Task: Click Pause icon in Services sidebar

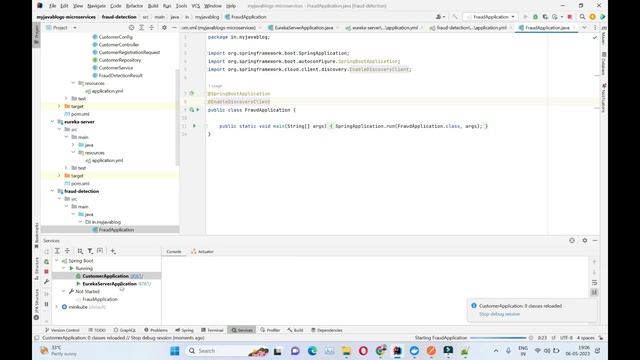Action: (x=47, y=304)
